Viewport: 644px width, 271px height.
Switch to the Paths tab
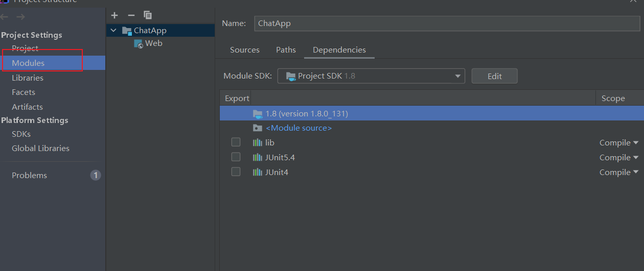click(286, 50)
